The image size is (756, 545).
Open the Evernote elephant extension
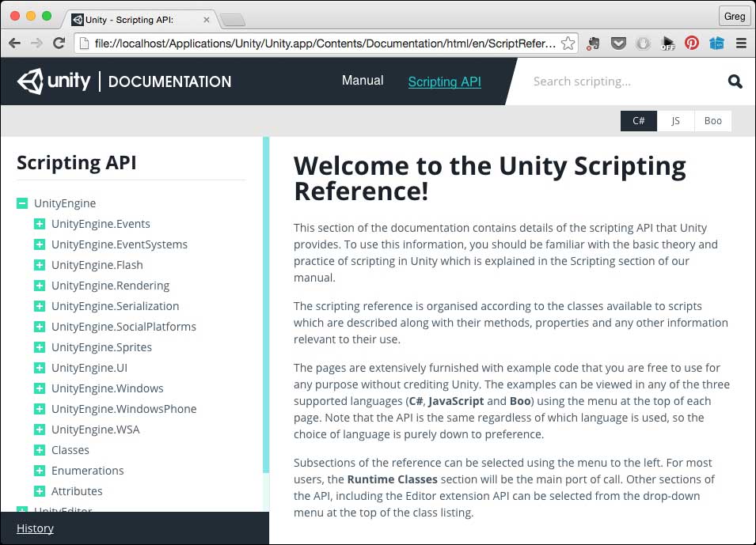click(594, 44)
